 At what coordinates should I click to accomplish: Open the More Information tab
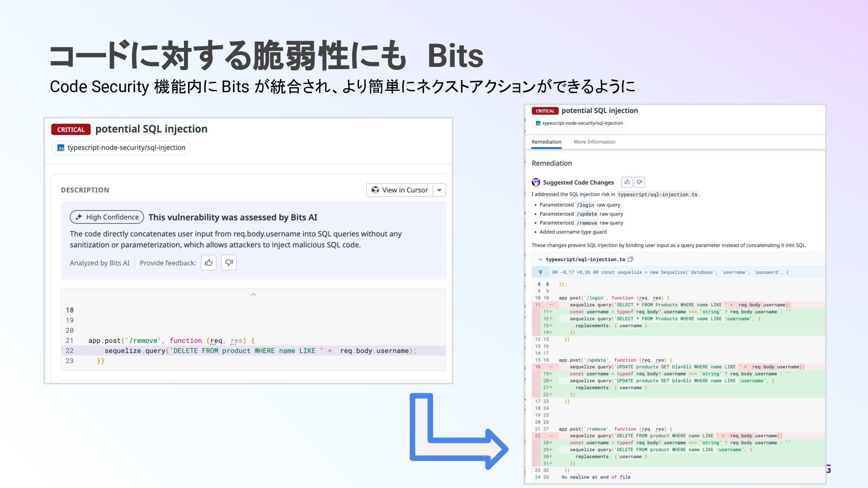(x=594, y=142)
